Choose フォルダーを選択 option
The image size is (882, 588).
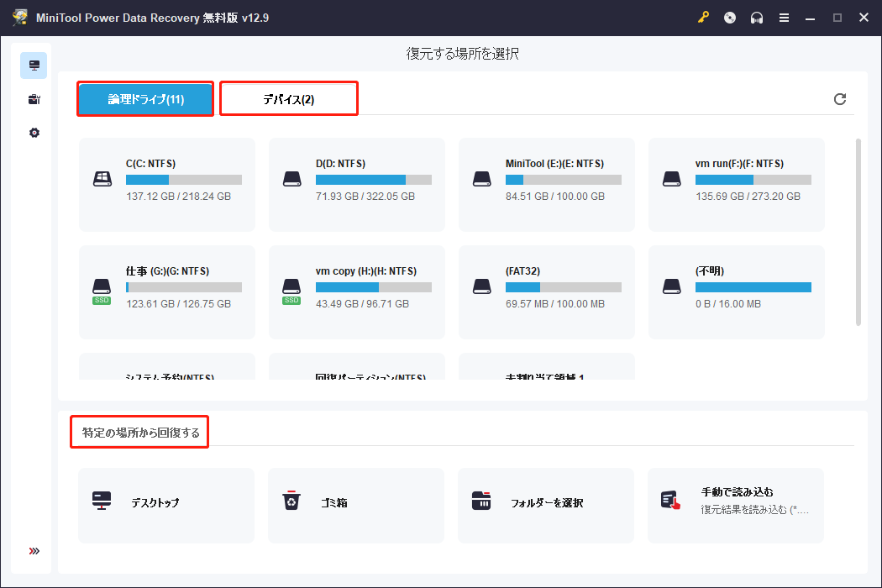(x=546, y=506)
